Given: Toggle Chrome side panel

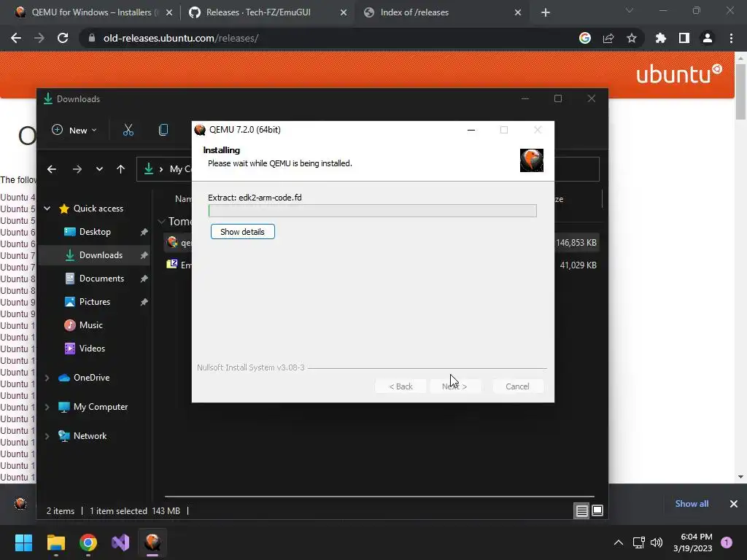Looking at the screenshot, I should point(684,38).
